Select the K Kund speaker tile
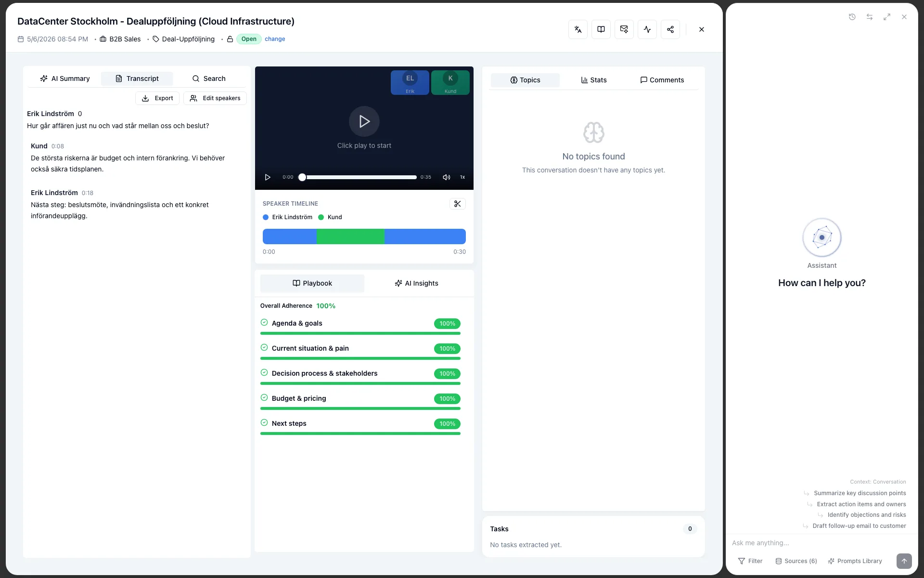924x578 pixels. coord(450,82)
